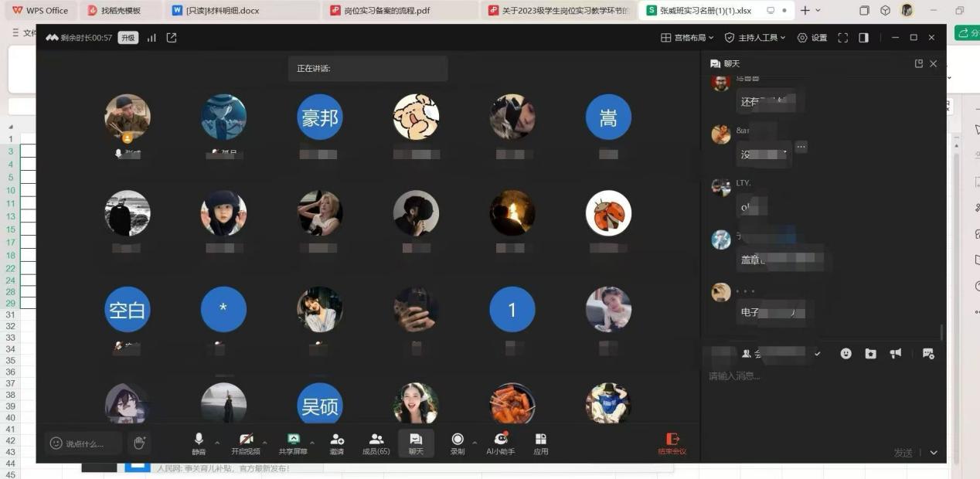Expand the 主持人工具 host tools dropdown
This screenshot has width=980, height=479.
click(x=755, y=38)
